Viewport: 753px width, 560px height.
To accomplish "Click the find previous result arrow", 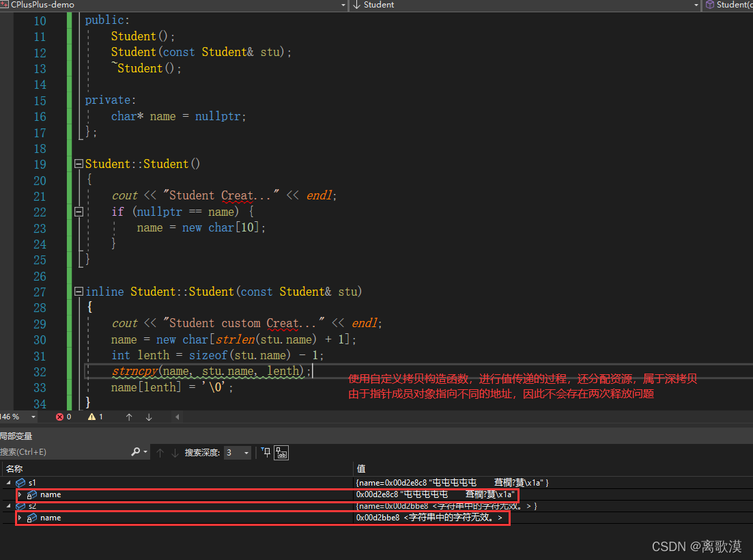I will [x=160, y=452].
